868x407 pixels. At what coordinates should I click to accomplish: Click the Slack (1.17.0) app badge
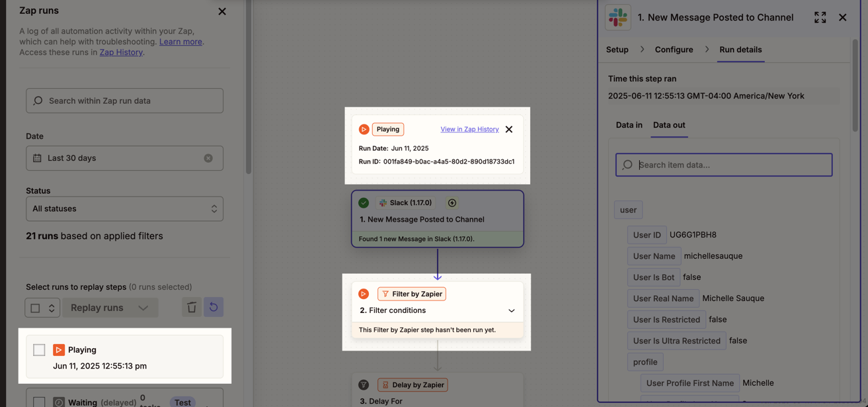coord(405,203)
